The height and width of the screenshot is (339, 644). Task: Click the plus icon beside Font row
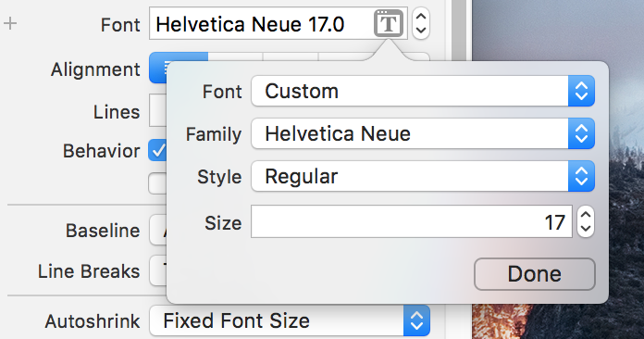(x=10, y=23)
